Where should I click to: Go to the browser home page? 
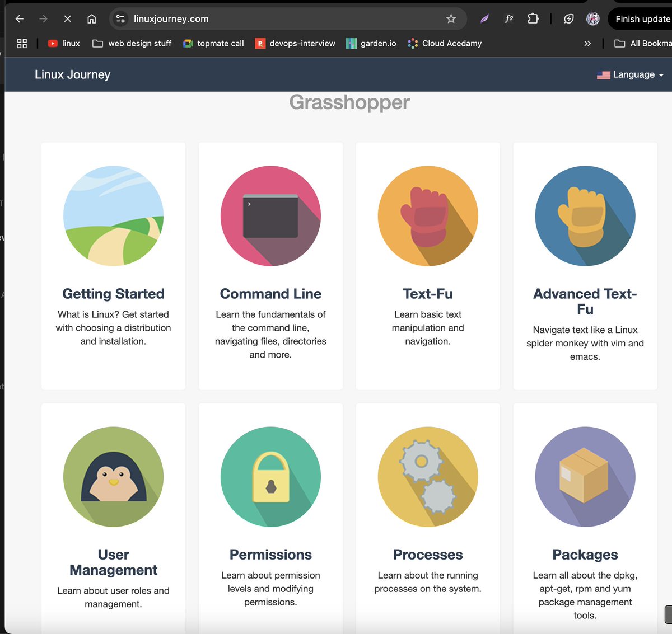92,19
